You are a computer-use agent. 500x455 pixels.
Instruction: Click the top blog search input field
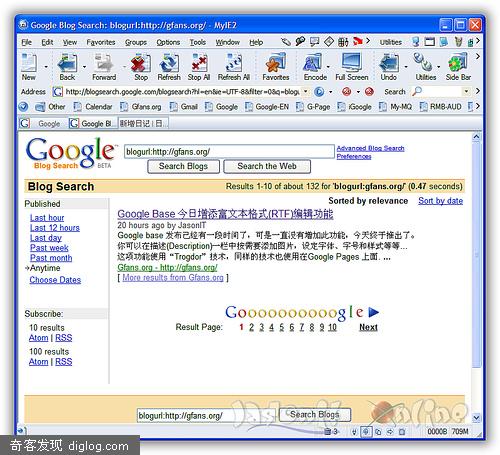coord(229,152)
